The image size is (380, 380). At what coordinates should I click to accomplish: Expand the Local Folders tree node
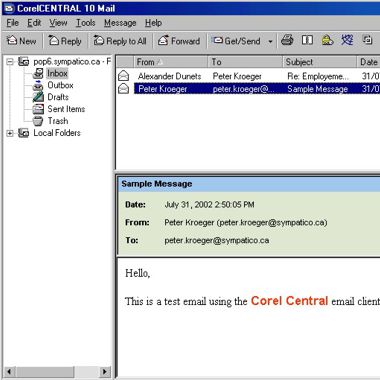pos(10,133)
